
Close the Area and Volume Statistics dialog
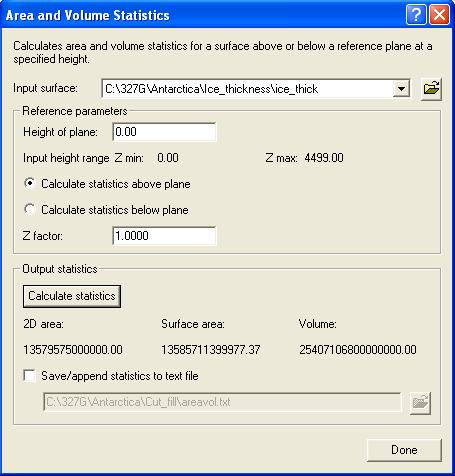pyautogui.click(x=439, y=15)
